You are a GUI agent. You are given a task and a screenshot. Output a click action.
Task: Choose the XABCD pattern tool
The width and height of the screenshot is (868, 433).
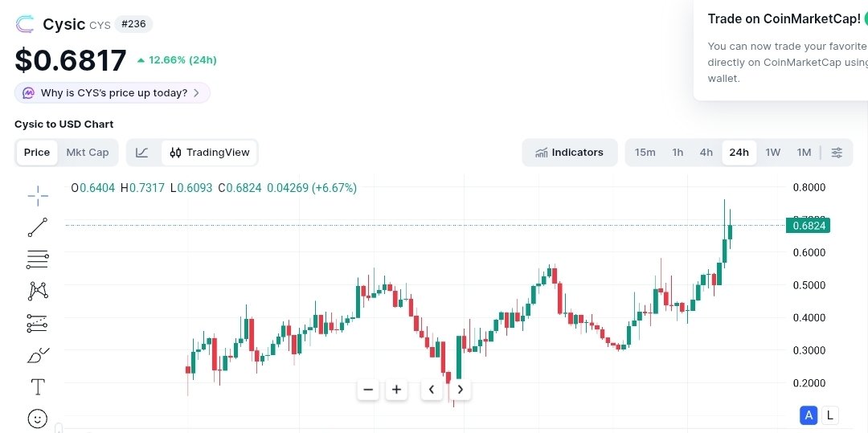[x=38, y=291]
